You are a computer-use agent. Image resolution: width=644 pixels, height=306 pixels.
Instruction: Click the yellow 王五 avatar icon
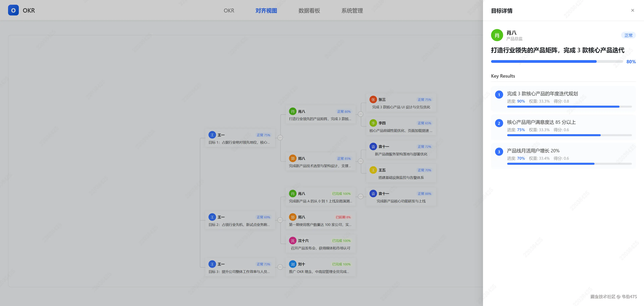373,170
